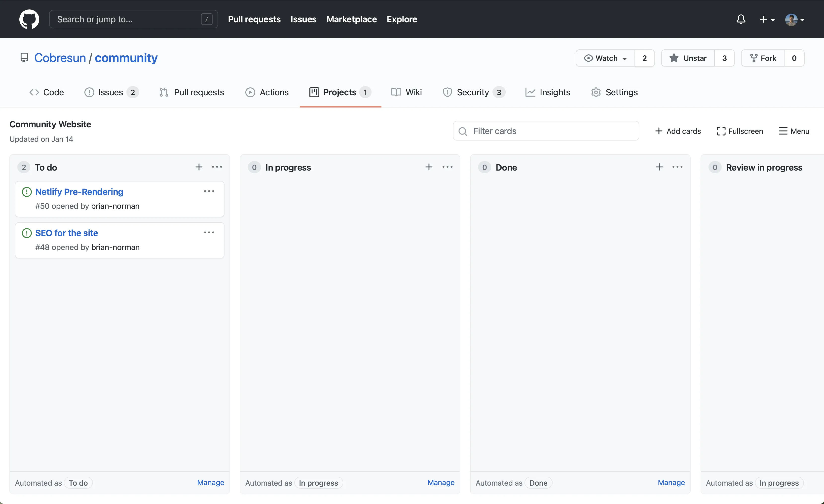The width and height of the screenshot is (824, 504).
Task: Add a card to the To do column
Action: pyautogui.click(x=199, y=167)
